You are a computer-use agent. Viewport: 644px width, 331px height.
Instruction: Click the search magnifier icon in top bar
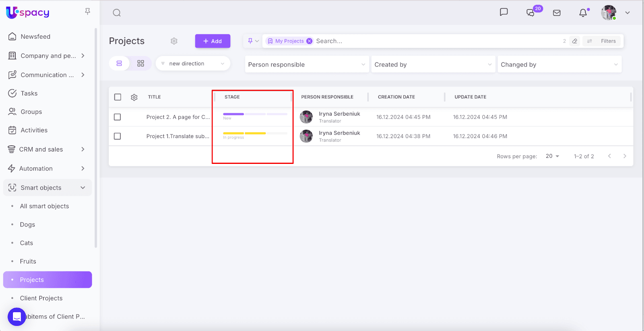click(x=117, y=13)
